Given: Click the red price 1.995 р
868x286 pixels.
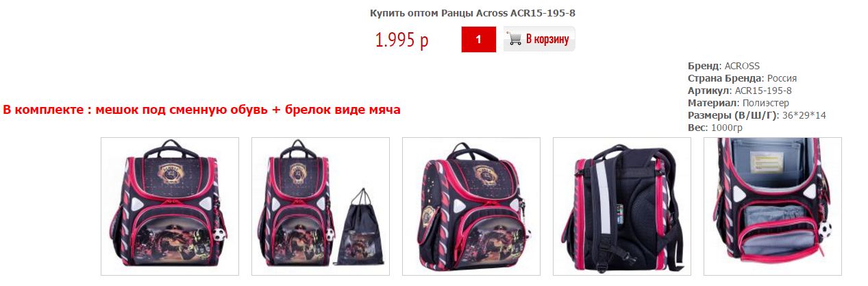Looking at the screenshot, I should pos(401,40).
